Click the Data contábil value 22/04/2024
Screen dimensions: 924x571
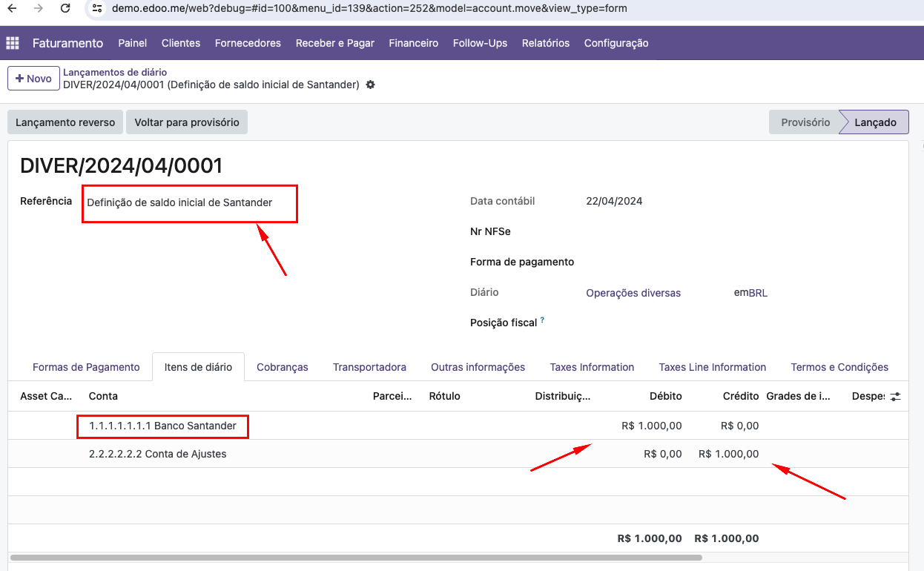pyautogui.click(x=614, y=201)
